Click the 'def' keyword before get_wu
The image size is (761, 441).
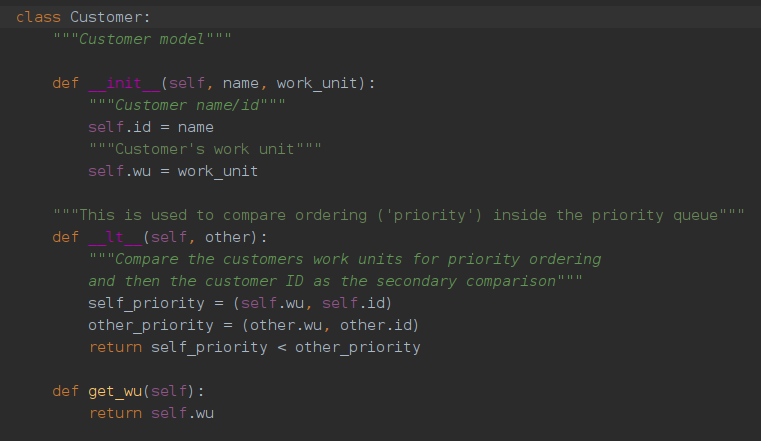click(65, 391)
